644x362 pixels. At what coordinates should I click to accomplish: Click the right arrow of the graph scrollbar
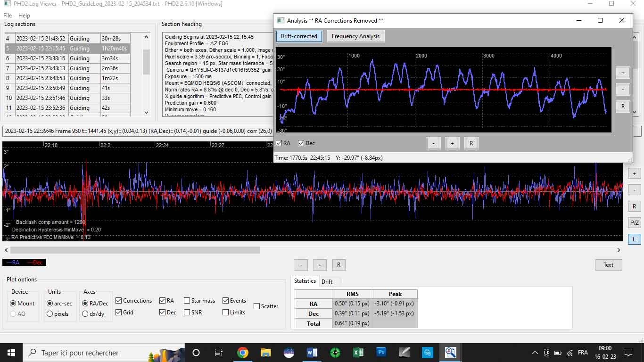619,250
